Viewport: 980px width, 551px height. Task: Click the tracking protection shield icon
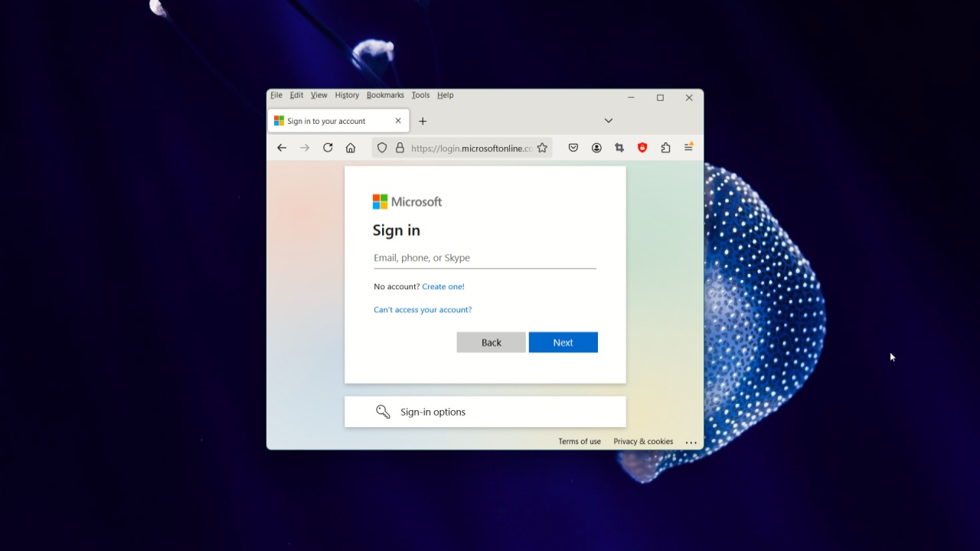coord(381,147)
